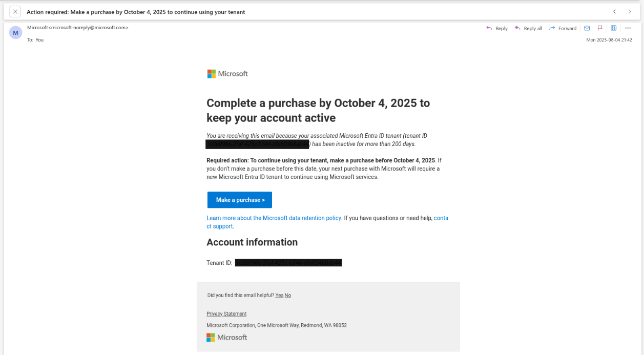Open Learn more about the data retention policy link
Viewport: 644px width, 355px height.
click(x=274, y=218)
